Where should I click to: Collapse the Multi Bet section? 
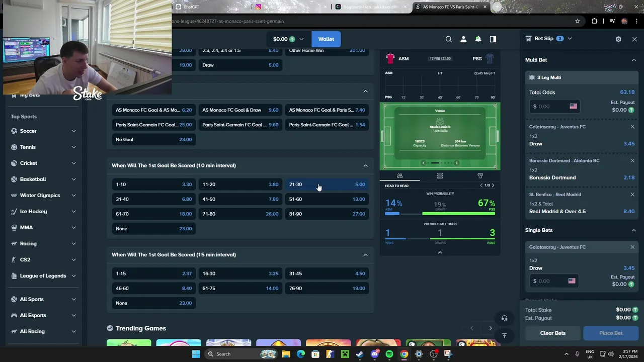coord(633,60)
